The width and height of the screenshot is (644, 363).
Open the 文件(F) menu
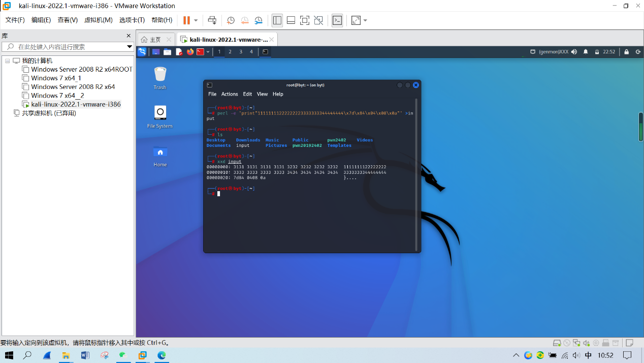click(x=15, y=20)
